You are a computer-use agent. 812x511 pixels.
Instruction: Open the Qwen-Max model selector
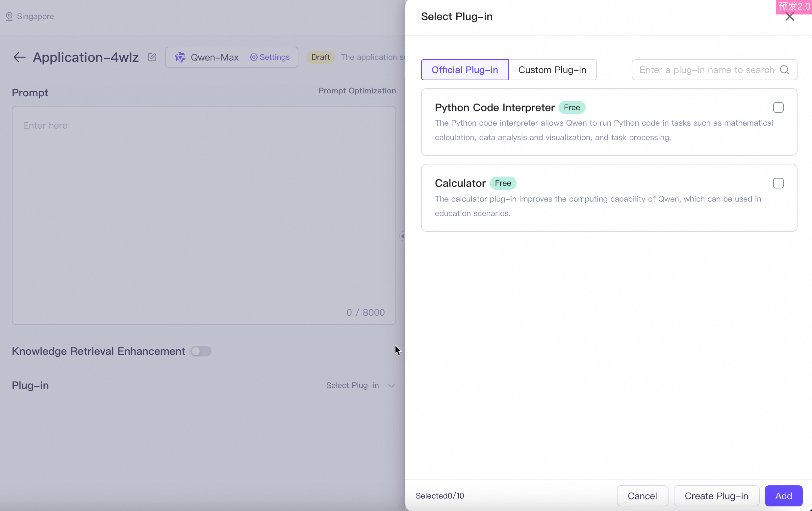point(215,57)
